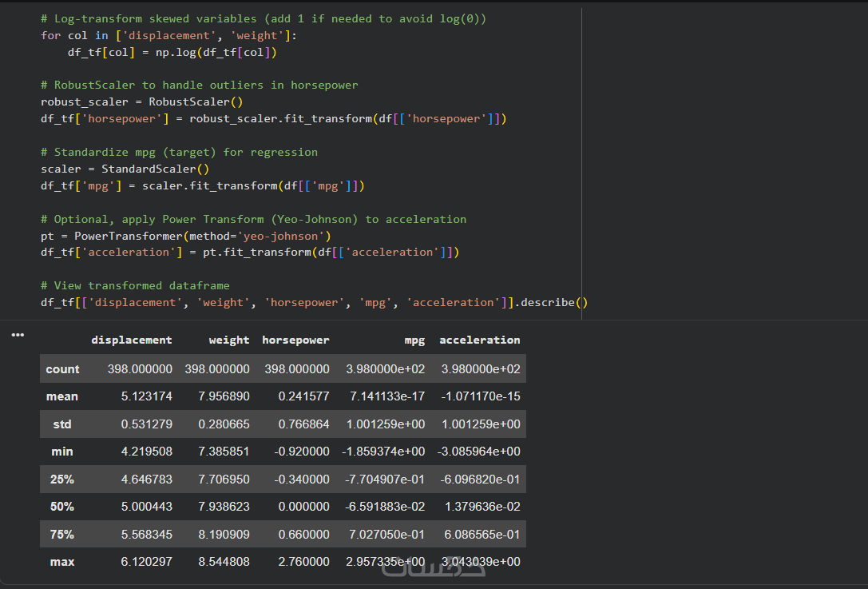Viewport: 868px width, 589px height.
Task: Place cursor at describe() call end
Action: 588,303
